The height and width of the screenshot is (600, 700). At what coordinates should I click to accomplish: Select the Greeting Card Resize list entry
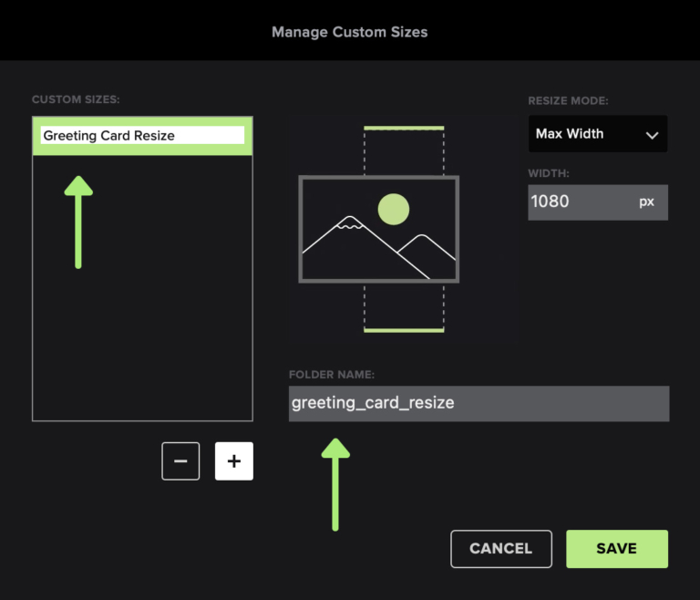tap(142, 136)
